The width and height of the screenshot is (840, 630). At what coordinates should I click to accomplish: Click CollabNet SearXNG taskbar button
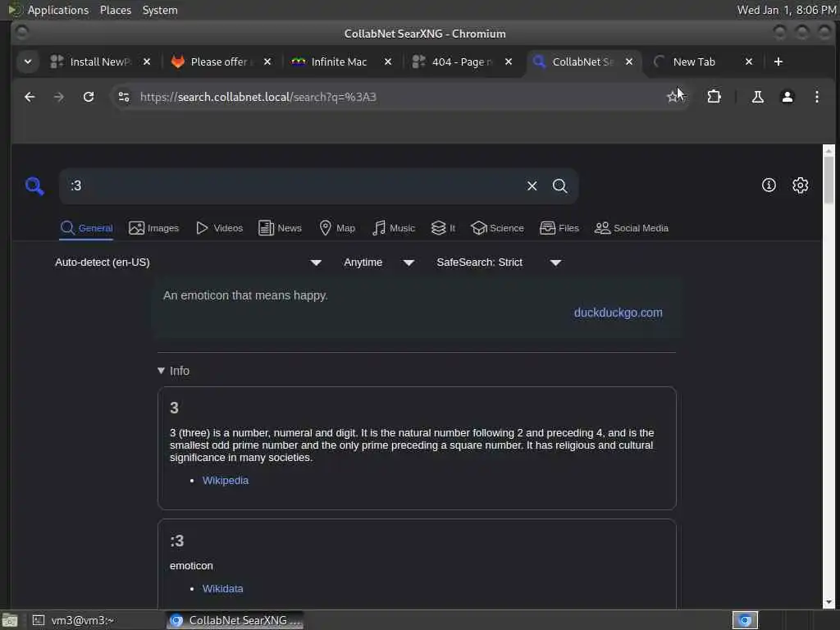[235, 620]
